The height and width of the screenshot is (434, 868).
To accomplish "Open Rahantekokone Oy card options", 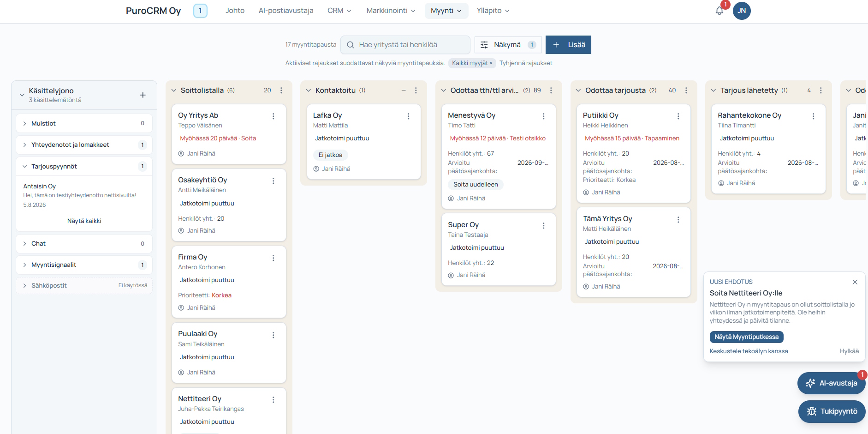I will tap(814, 116).
